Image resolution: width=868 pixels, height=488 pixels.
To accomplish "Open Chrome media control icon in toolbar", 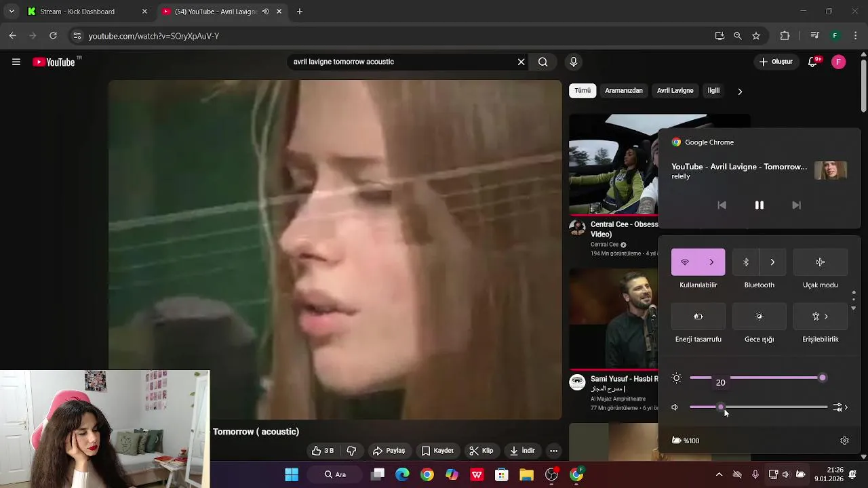I will [815, 36].
